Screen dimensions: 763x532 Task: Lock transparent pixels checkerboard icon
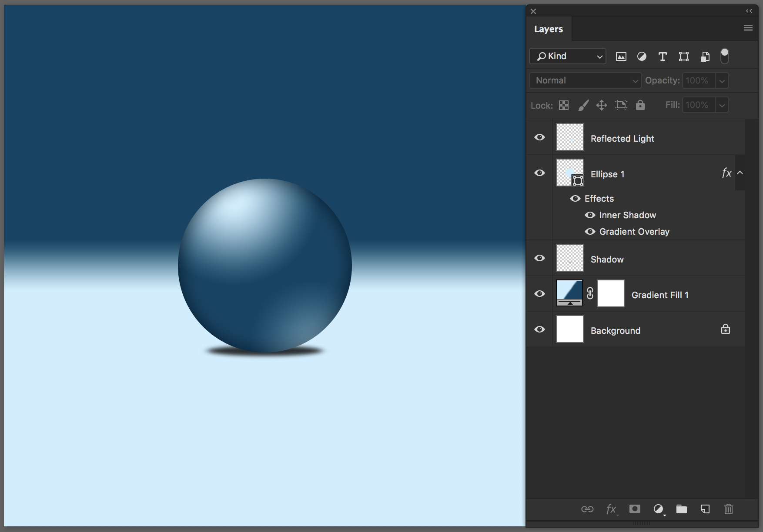click(x=564, y=105)
